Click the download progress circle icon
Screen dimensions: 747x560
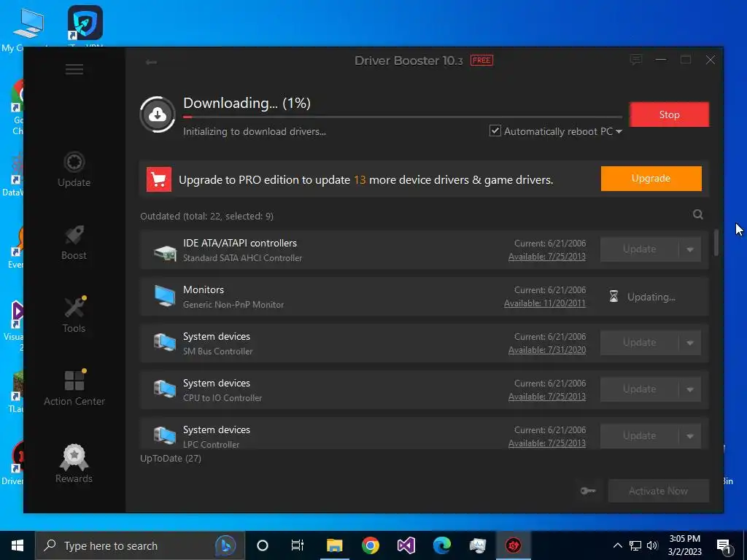tap(158, 114)
